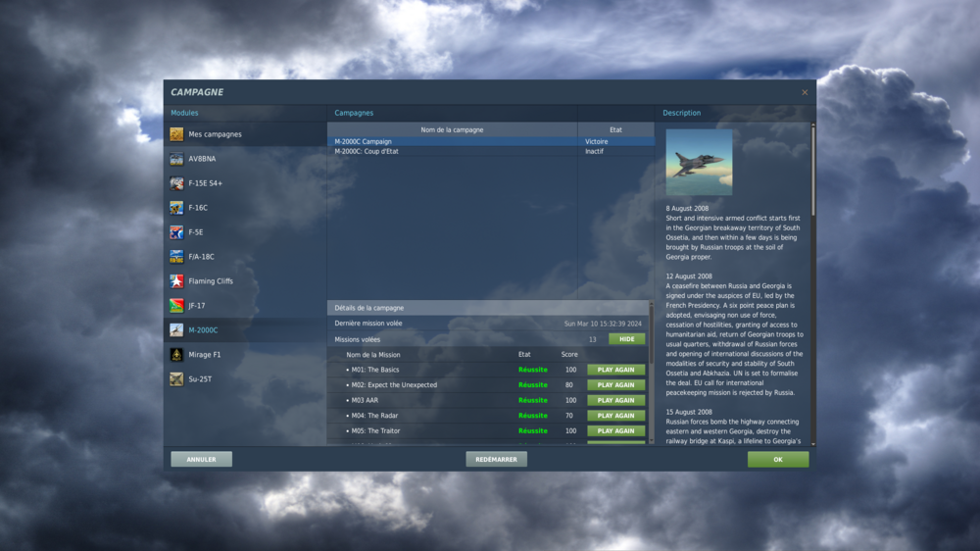This screenshot has height=551, width=980.
Task: Click the Détails de la campagne header
Action: (487, 308)
